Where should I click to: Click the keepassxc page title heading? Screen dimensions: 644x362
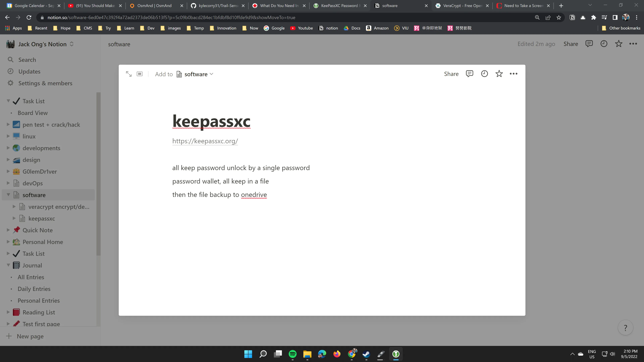pos(211,121)
